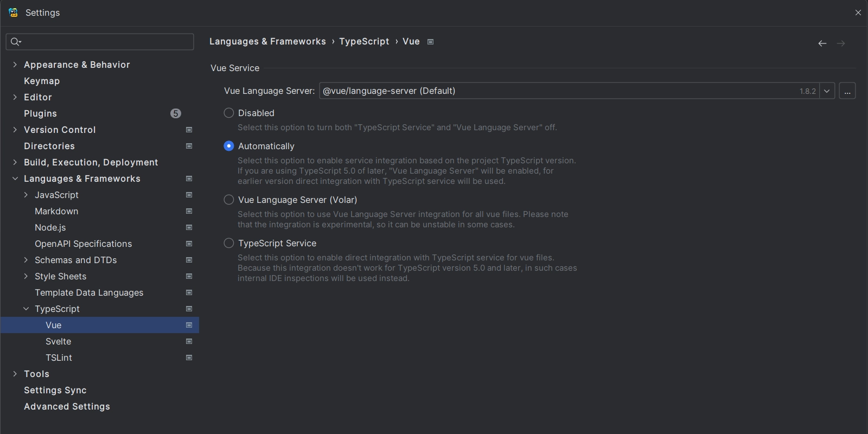Click project icon on JavaScript row
Screen dimensions: 868x434
click(x=189, y=195)
